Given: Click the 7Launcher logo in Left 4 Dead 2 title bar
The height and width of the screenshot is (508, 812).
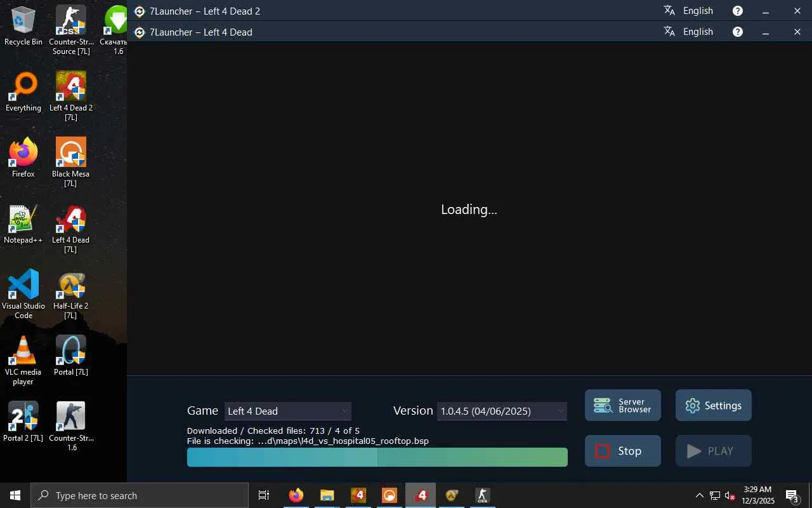Looking at the screenshot, I should (140, 11).
